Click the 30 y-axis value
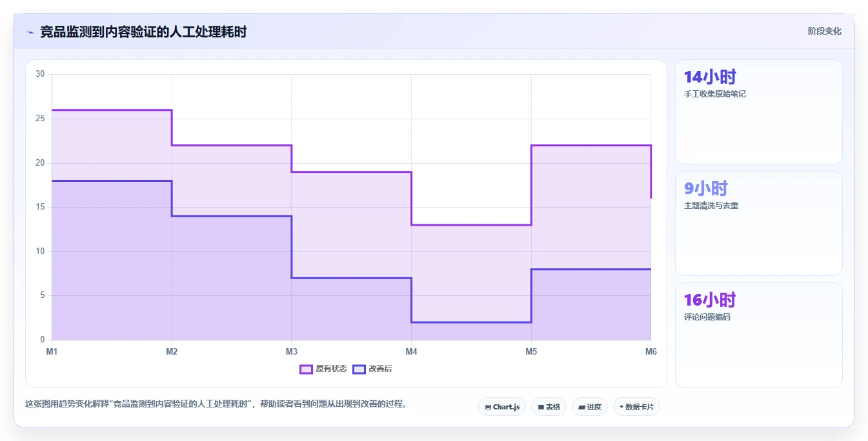 tap(40, 74)
